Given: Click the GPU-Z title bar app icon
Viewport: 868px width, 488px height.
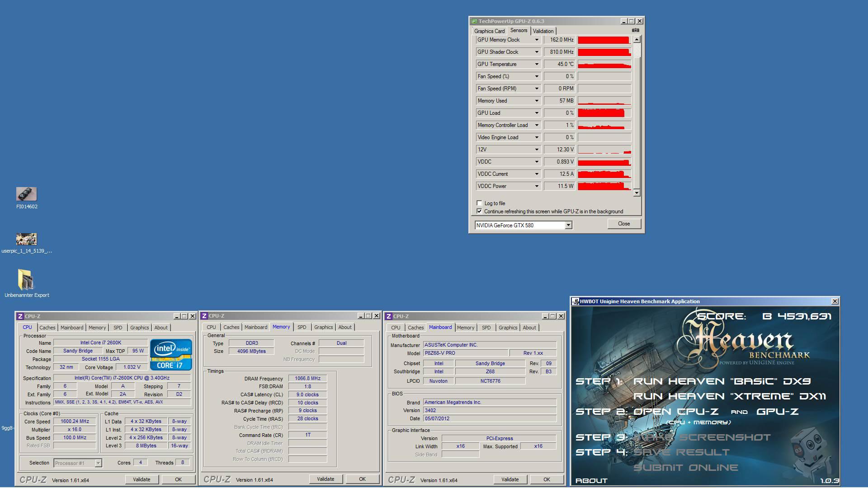Looking at the screenshot, I should click(474, 21).
